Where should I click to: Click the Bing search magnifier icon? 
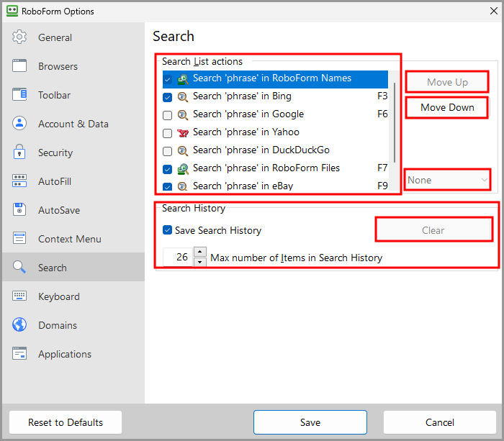[183, 96]
